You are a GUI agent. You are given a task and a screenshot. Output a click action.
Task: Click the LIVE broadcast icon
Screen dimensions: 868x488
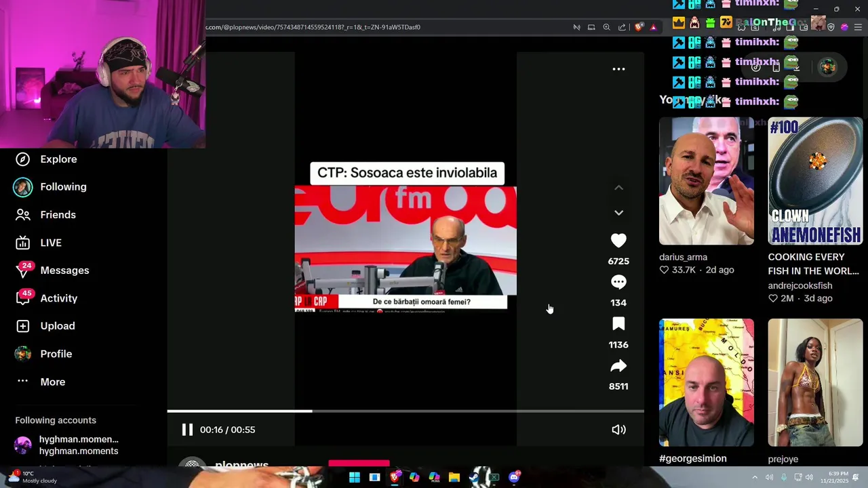pyautogui.click(x=22, y=243)
